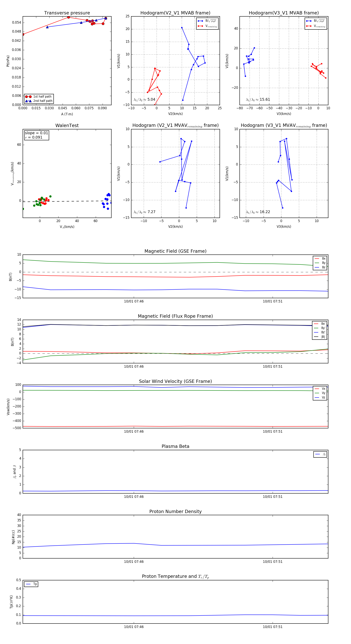The height and width of the screenshot is (644, 351).
Task: Click 'A (T·m)' x-axis label
Action: 67,114
